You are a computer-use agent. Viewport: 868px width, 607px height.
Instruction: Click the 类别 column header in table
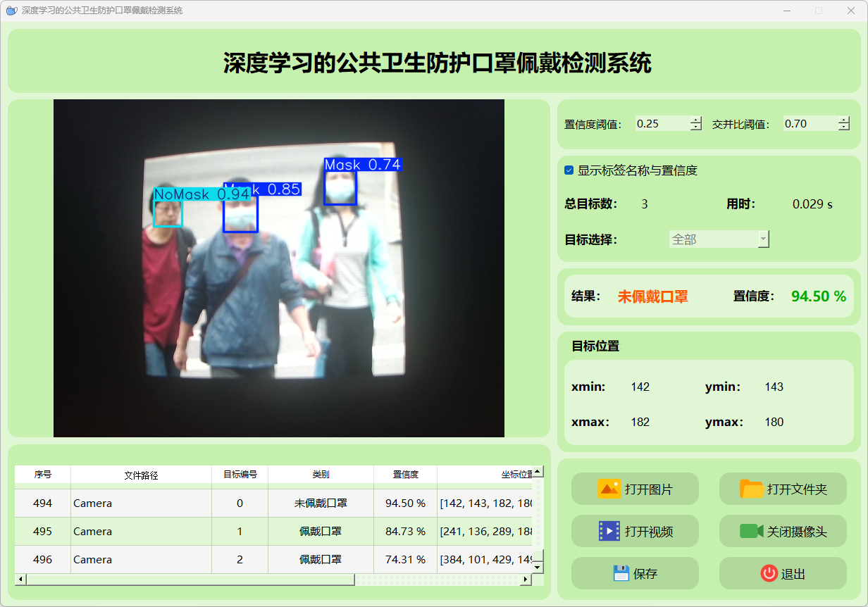(x=321, y=475)
